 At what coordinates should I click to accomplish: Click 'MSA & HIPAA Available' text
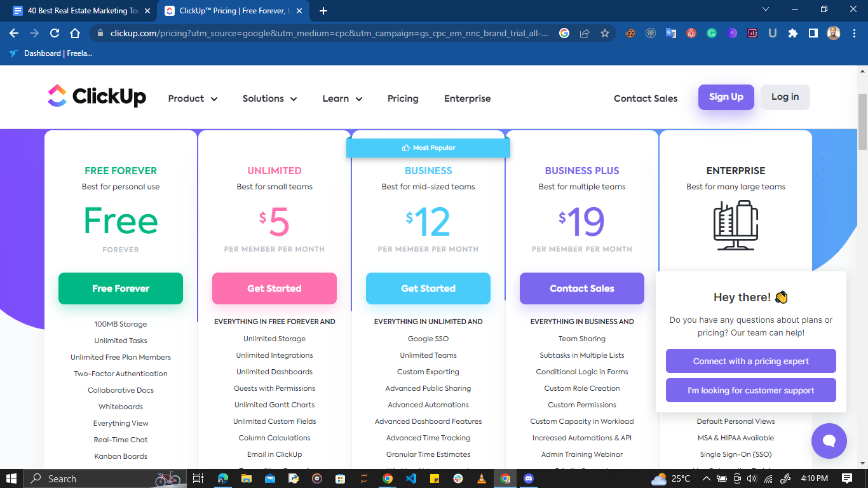[x=736, y=438]
